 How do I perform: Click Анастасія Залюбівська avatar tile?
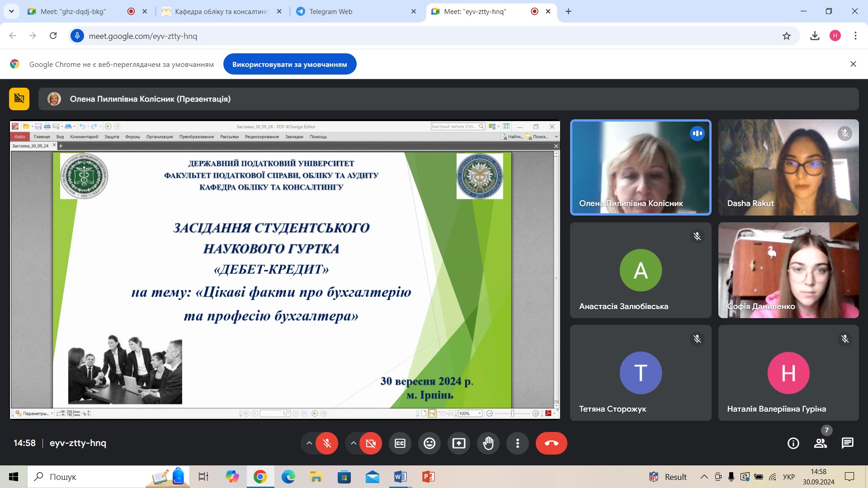click(641, 270)
